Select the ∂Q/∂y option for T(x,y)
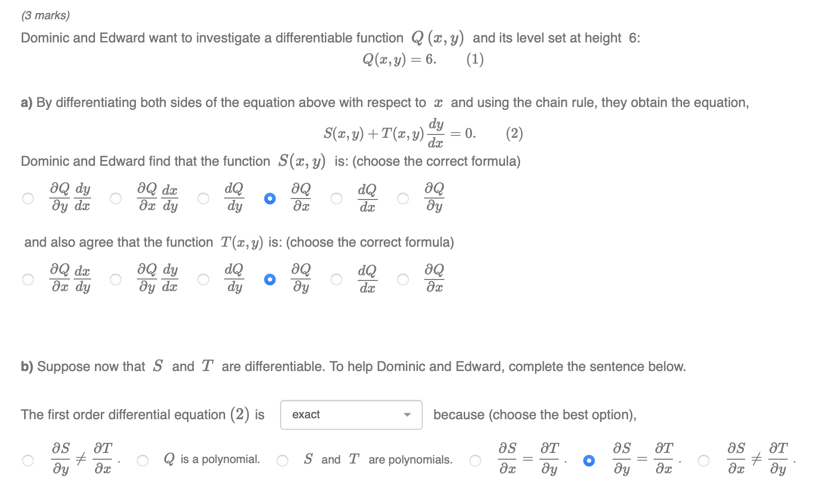 pyautogui.click(x=269, y=279)
